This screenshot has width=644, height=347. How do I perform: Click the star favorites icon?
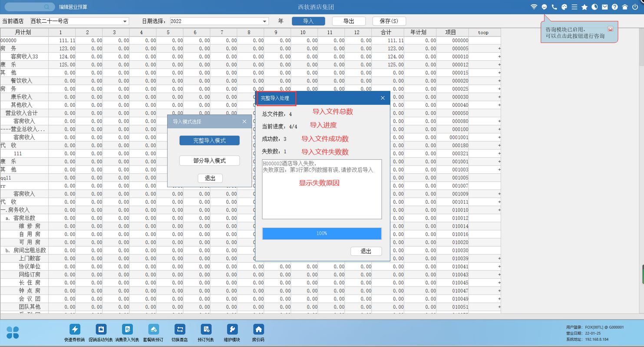point(585,7)
